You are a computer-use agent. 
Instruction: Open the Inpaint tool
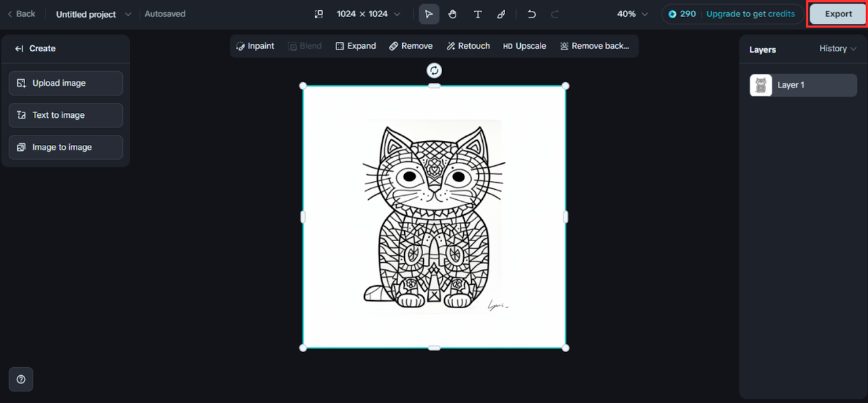tap(256, 46)
